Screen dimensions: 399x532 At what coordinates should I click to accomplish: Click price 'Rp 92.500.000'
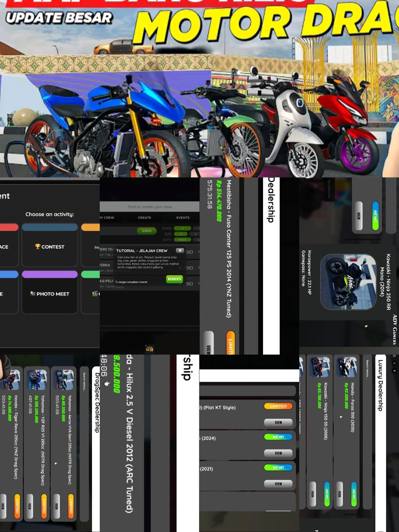pyautogui.click(x=347, y=396)
